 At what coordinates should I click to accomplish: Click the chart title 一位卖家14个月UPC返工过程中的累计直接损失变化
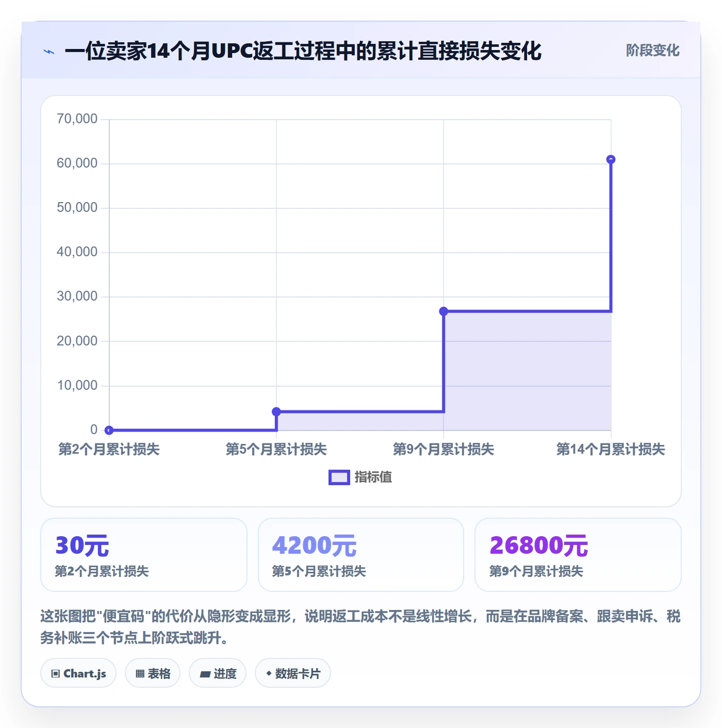point(303,51)
